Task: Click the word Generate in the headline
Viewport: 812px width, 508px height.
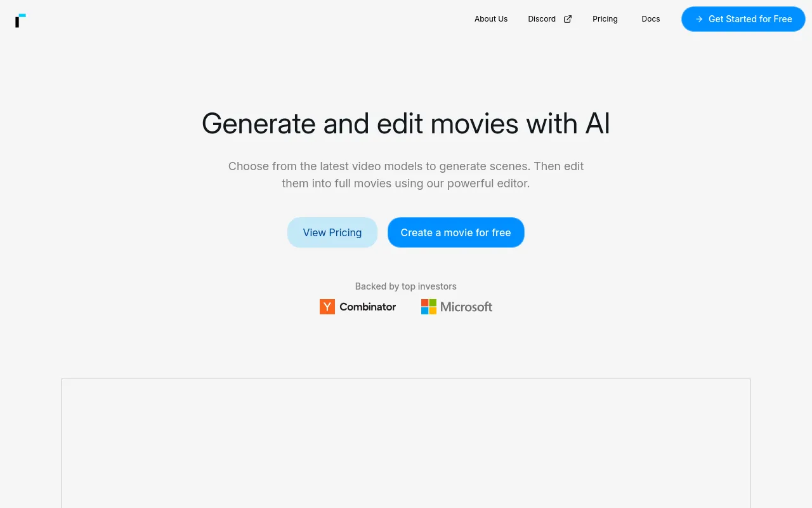Action: pyautogui.click(x=258, y=123)
